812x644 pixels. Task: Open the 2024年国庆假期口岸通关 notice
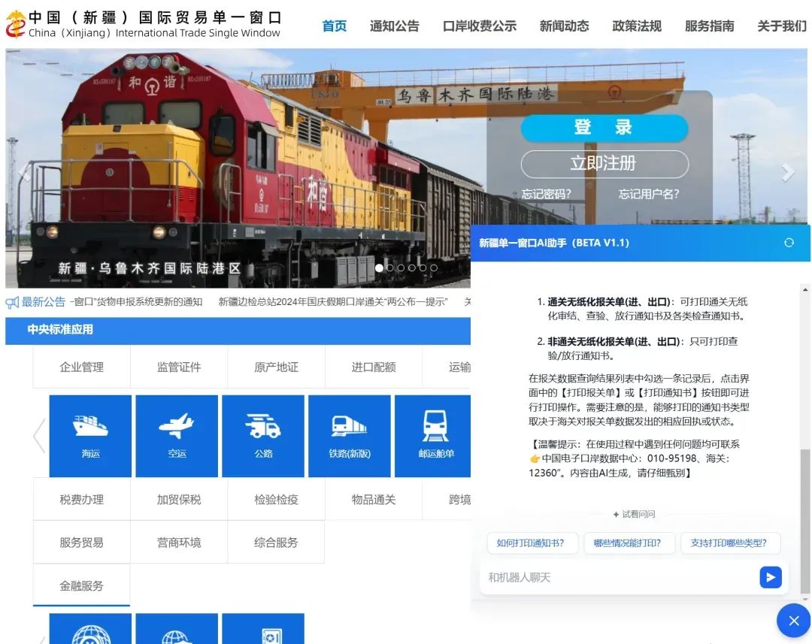point(333,302)
